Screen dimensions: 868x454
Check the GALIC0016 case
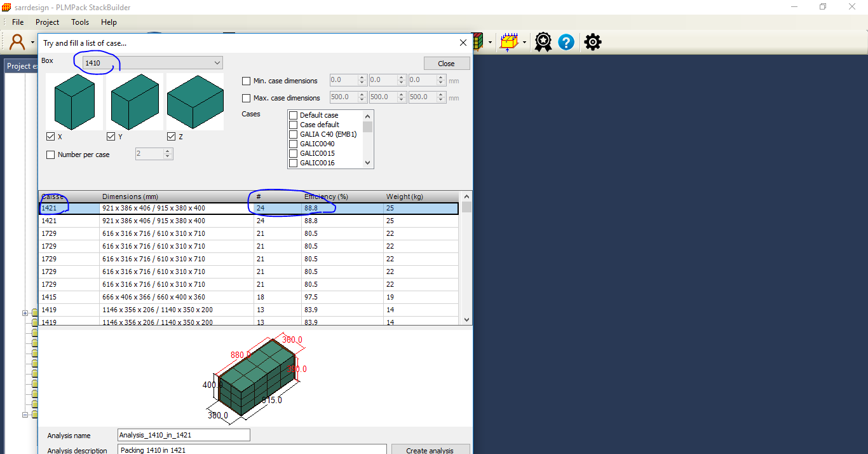coord(294,163)
